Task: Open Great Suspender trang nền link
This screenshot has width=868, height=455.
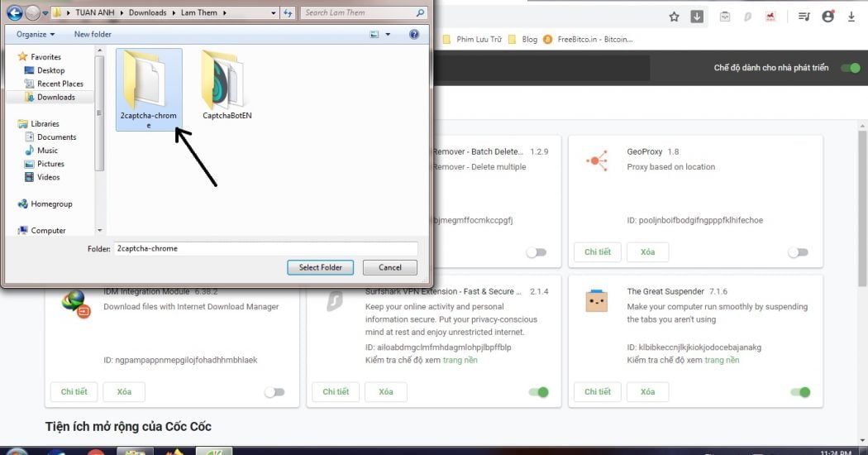Action: pyautogui.click(x=722, y=360)
